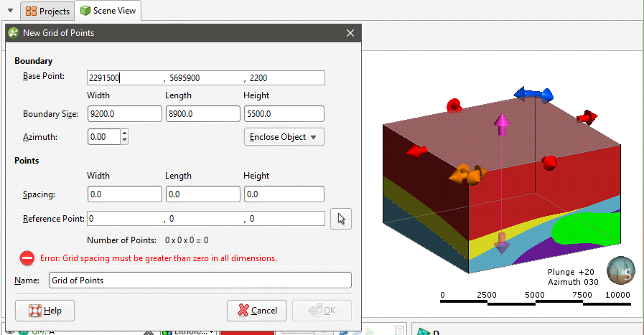Click the red arrow handle at the right corner

point(587,117)
